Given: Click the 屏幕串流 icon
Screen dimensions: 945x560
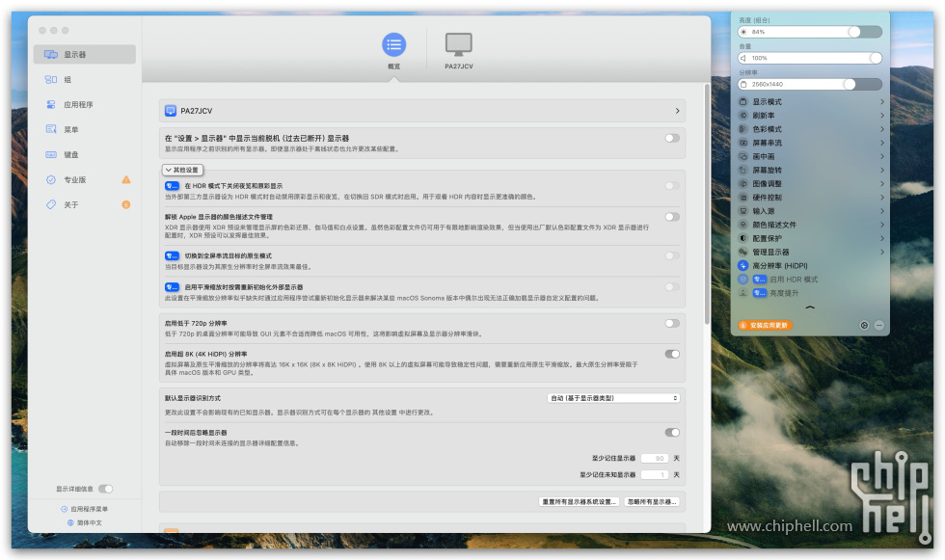Looking at the screenshot, I should pos(743,143).
